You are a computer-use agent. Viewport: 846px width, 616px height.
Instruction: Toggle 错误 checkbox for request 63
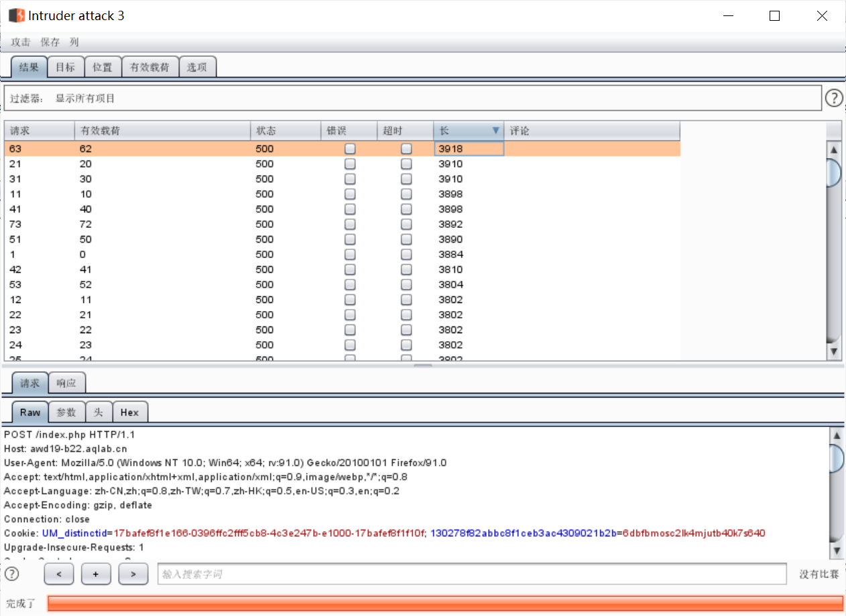(350, 149)
